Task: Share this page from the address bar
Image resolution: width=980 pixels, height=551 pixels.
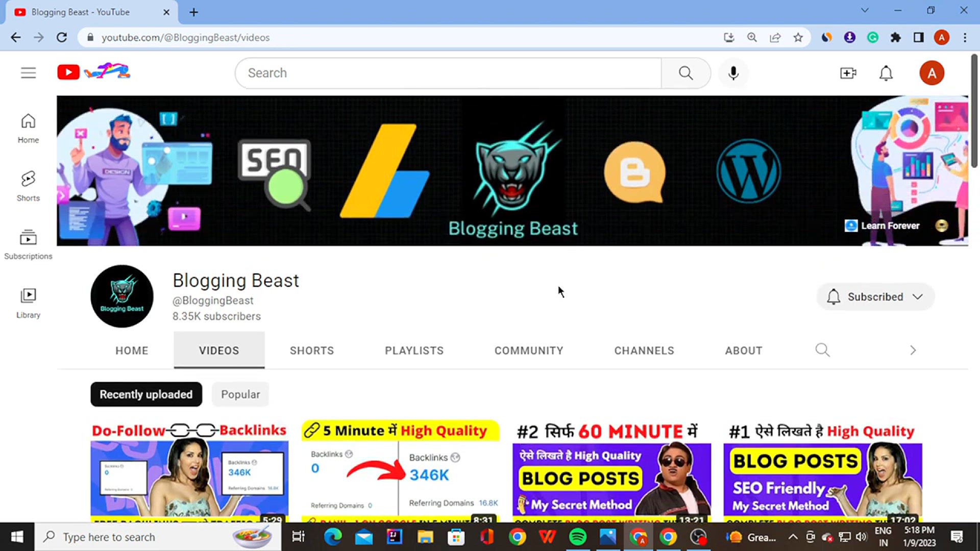Action: [775, 37]
